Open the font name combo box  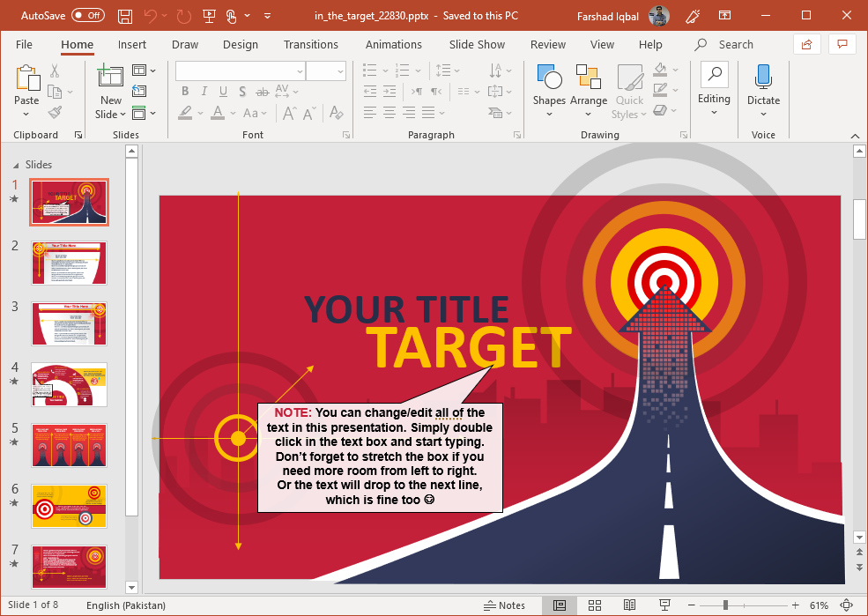[240, 71]
